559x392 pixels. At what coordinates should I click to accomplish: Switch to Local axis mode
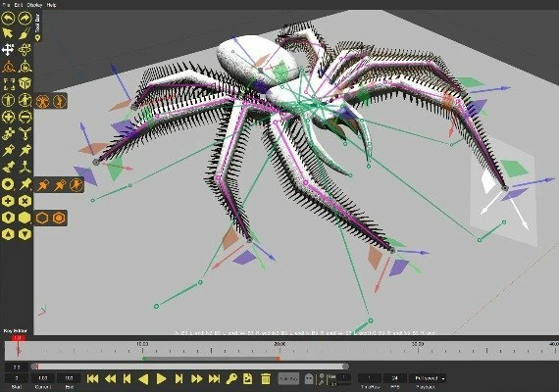coord(8,67)
